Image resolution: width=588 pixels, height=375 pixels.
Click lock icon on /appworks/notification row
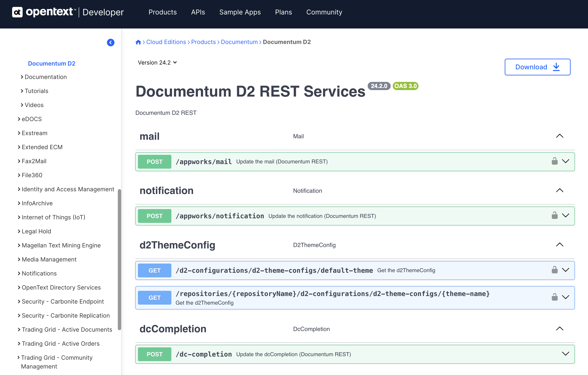click(x=555, y=215)
